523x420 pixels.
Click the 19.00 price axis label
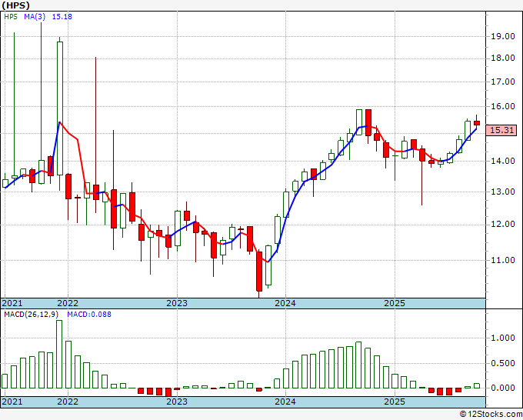pyautogui.click(x=503, y=36)
